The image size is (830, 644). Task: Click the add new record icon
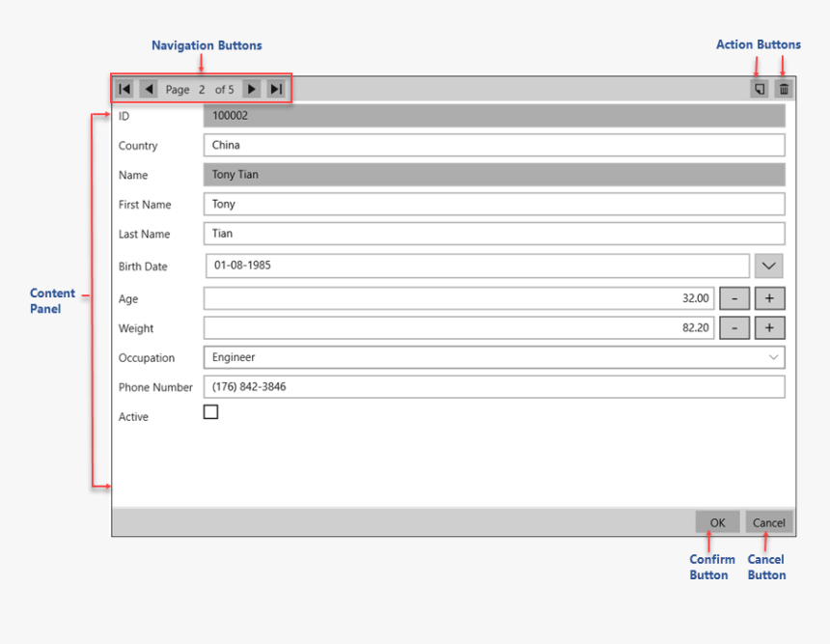(760, 89)
